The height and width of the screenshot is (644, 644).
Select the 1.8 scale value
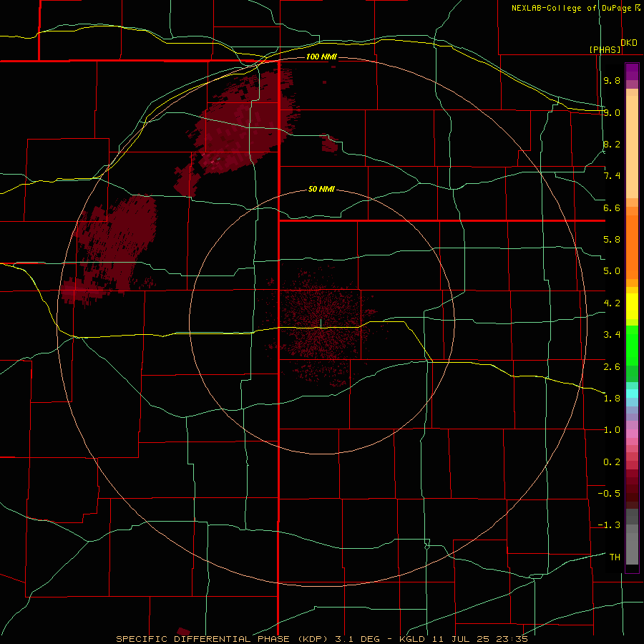612,399
